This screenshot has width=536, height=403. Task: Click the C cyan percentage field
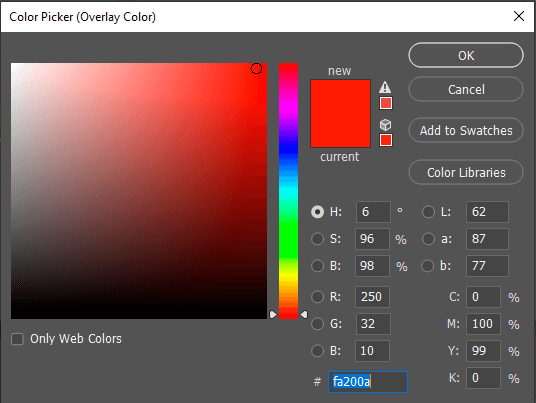(x=483, y=297)
